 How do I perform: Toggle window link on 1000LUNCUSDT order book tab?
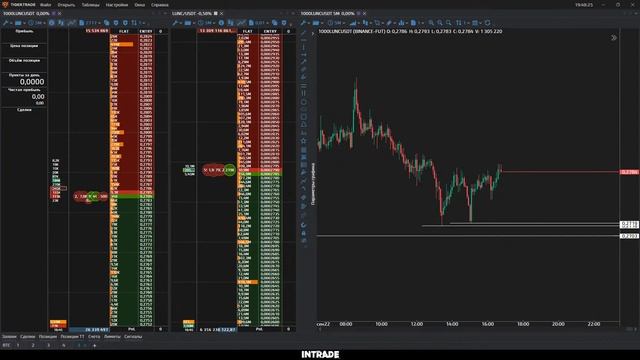click(x=53, y=13)
